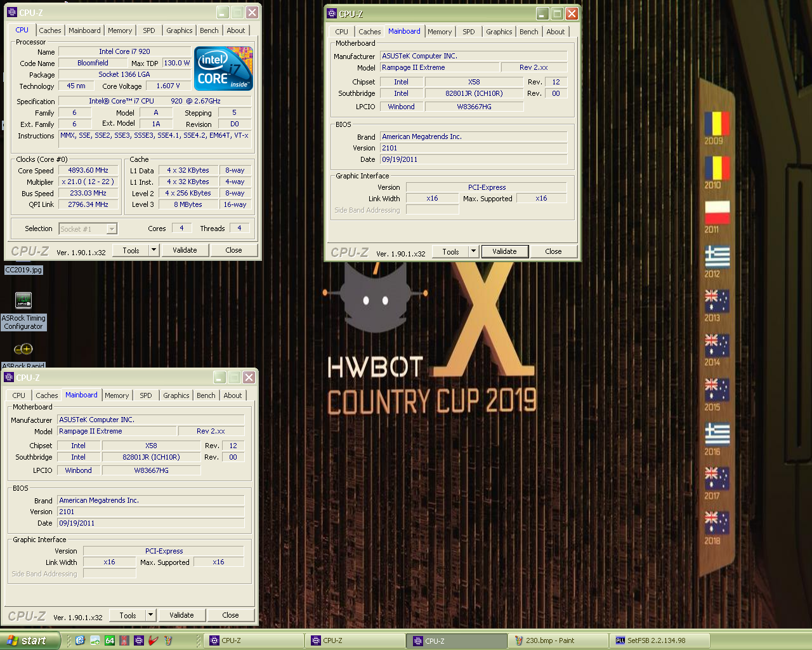Open Mainboard tab in top-left CPU-Z window
This screenshot has height=650, width=812.
pyautogui.click(x=84, y=30)
